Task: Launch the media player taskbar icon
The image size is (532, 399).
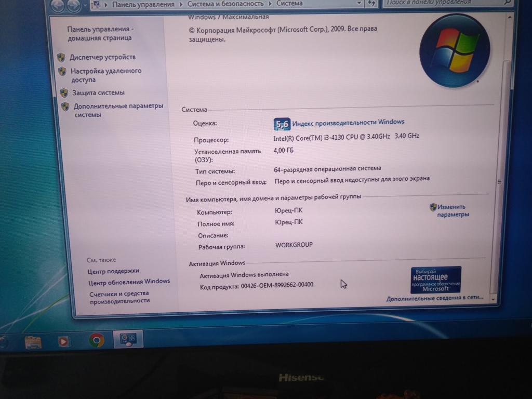Action: pos(63,341)
